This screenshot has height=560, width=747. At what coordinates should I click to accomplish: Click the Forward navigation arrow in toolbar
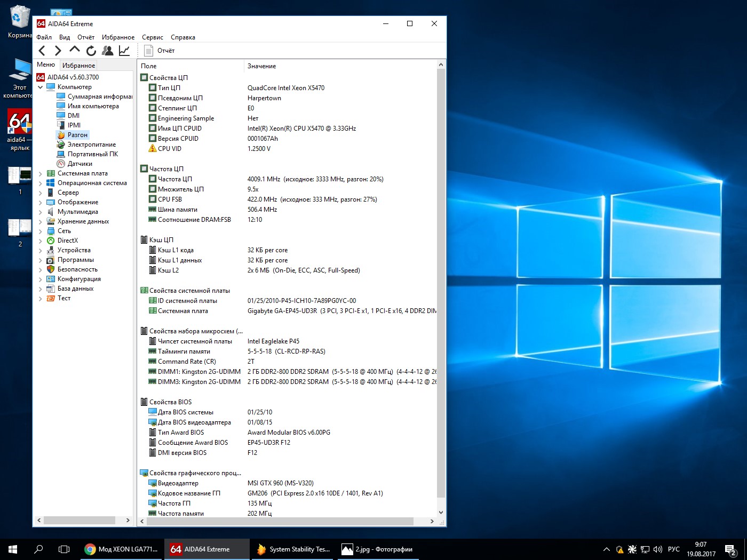[x=58, y=51]
